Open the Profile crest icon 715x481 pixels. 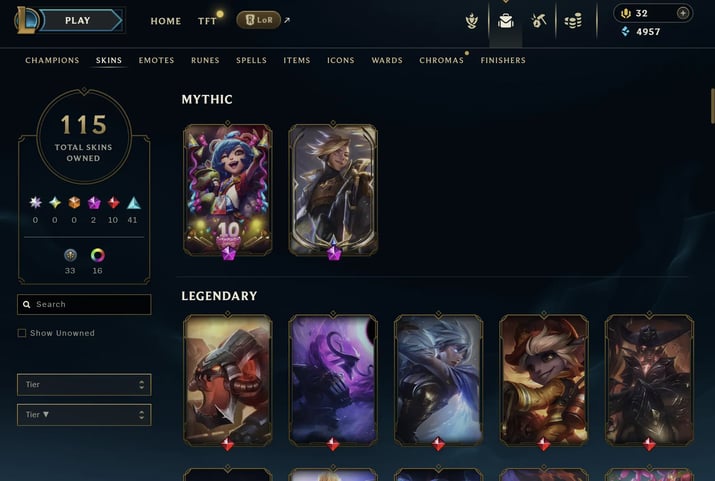(472, 21)
